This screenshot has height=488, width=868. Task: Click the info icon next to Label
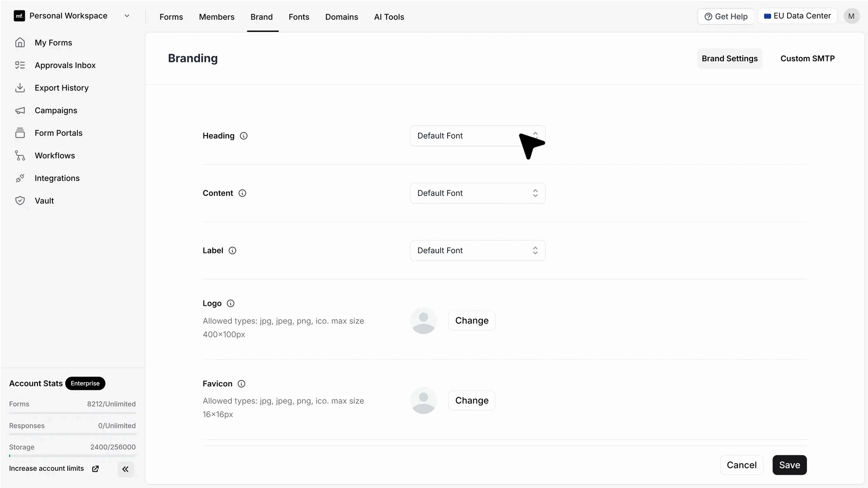(x=232, y=251)
